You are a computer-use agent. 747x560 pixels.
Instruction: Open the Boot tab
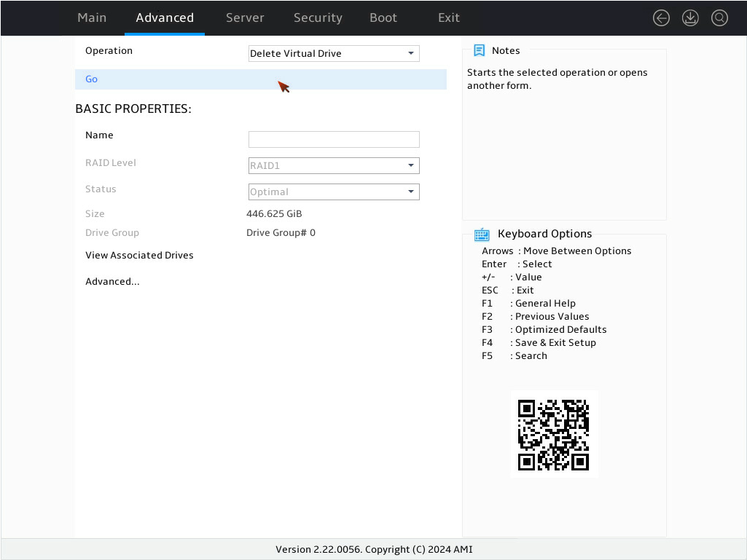pyautogui.click(x=383, y=17)
